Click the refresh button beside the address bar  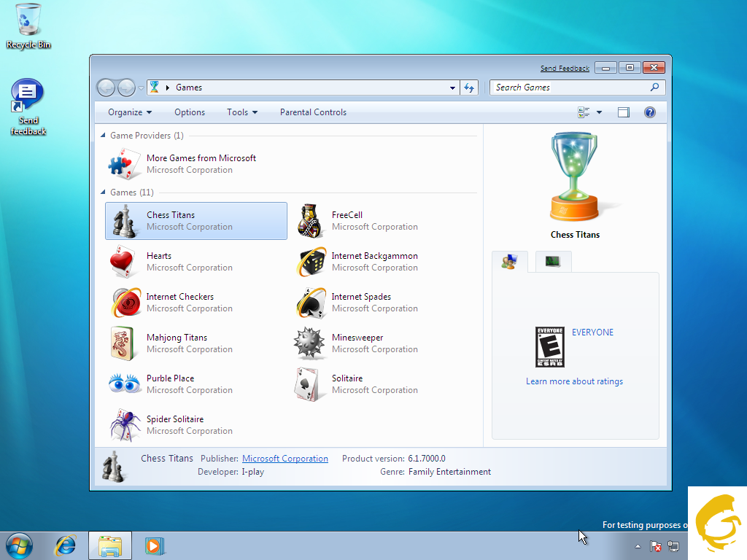click(x=469, y=87)
